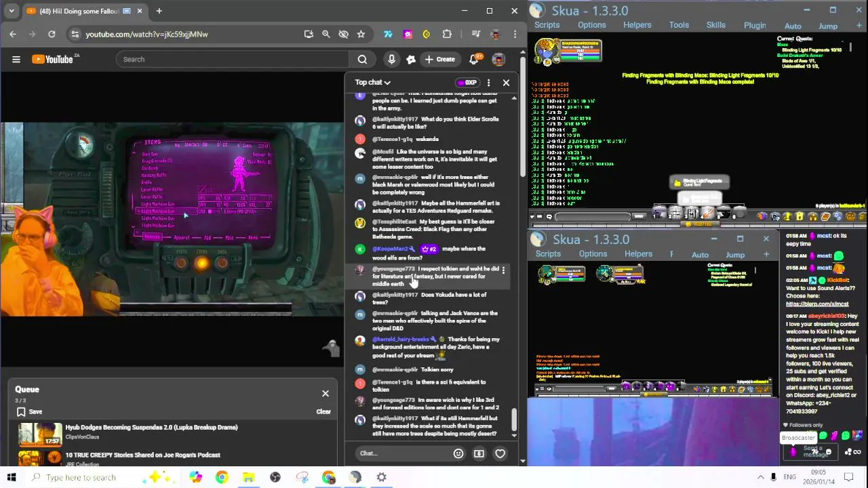Open the YouTube account avatar menu

(x=498, y=60)
